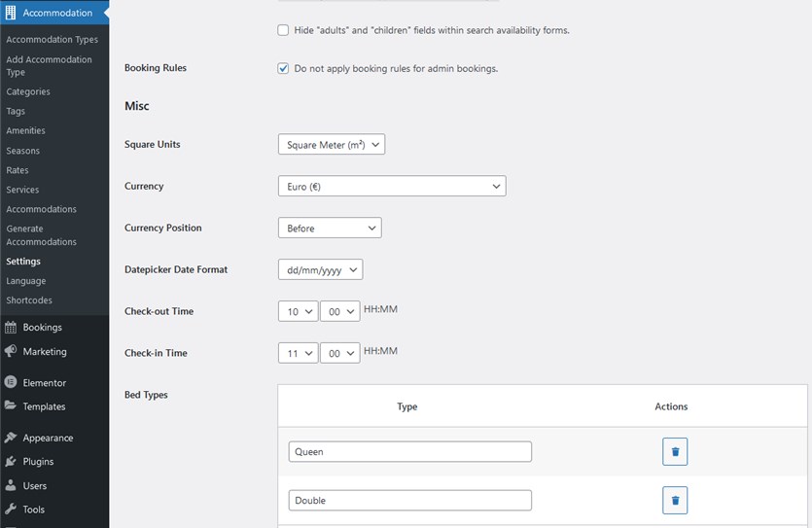Image resolution: width=812 pixels, height=528 pixels.
Task: Click the Actions column header
Action: pyautogui.click(x=671, y=406)
